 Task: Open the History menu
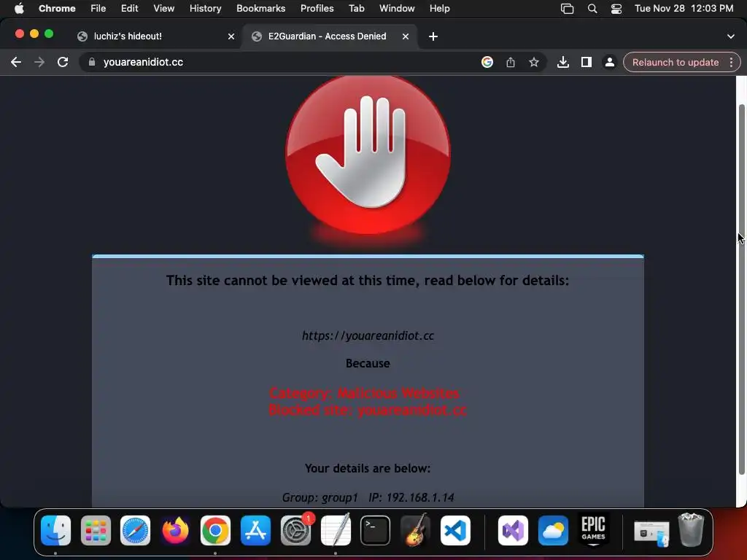205,9
